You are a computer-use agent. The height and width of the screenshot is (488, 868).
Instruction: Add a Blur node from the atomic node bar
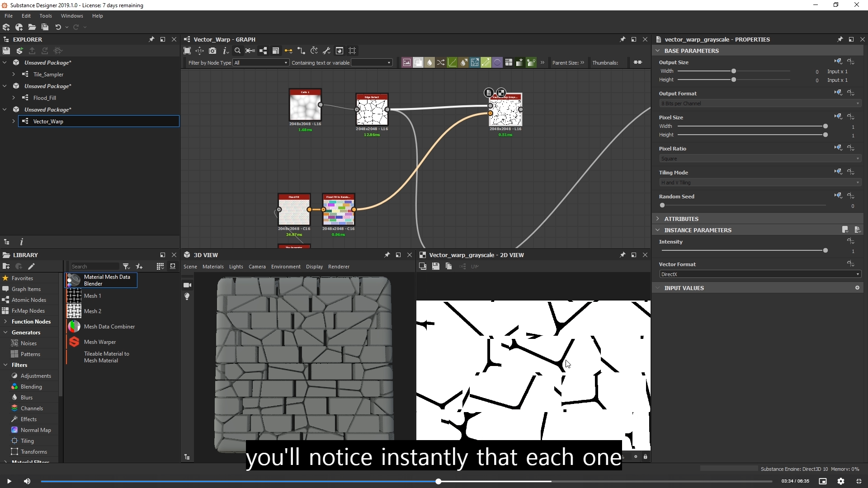(x=429, y=62)
